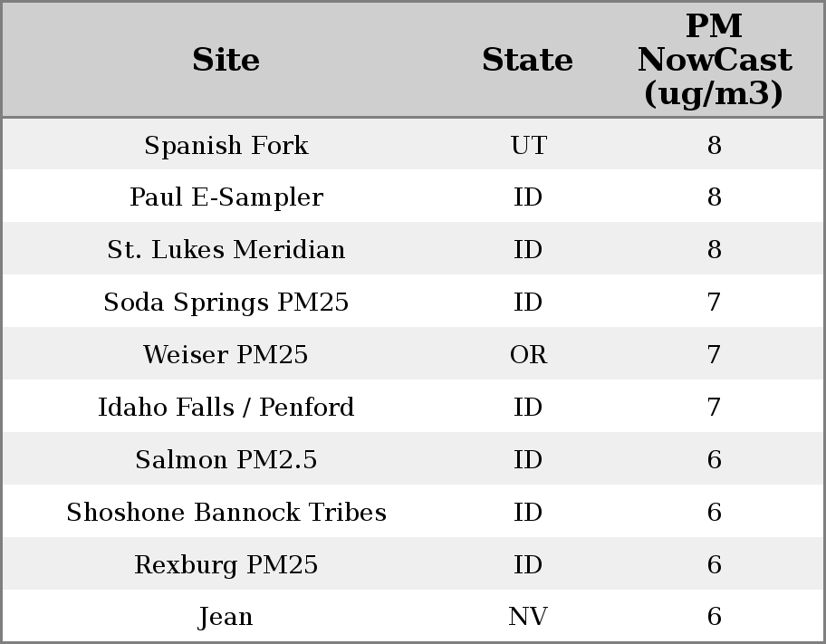
Task: Select the Jean site cell
Action: point(226,617)
